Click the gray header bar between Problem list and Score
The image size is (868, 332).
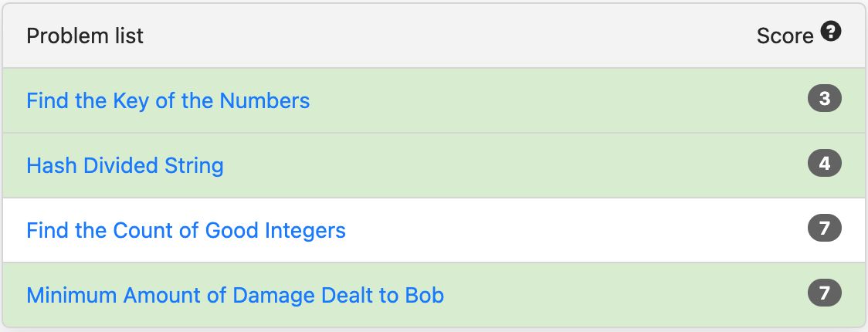[x=449, y=36]
